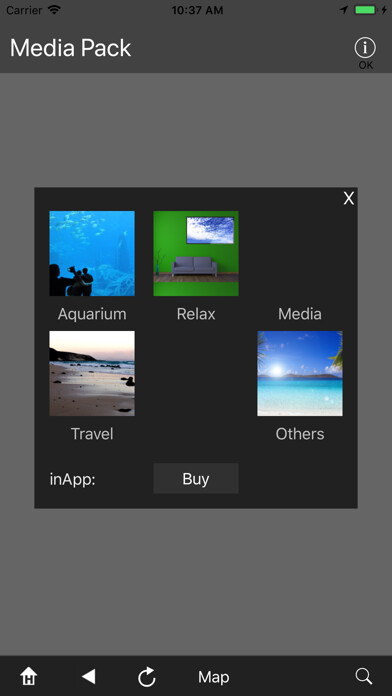Tap the Buy button
Image resolution: width=392 pixels, height=696 pixels.
click(x=196, y=478)
